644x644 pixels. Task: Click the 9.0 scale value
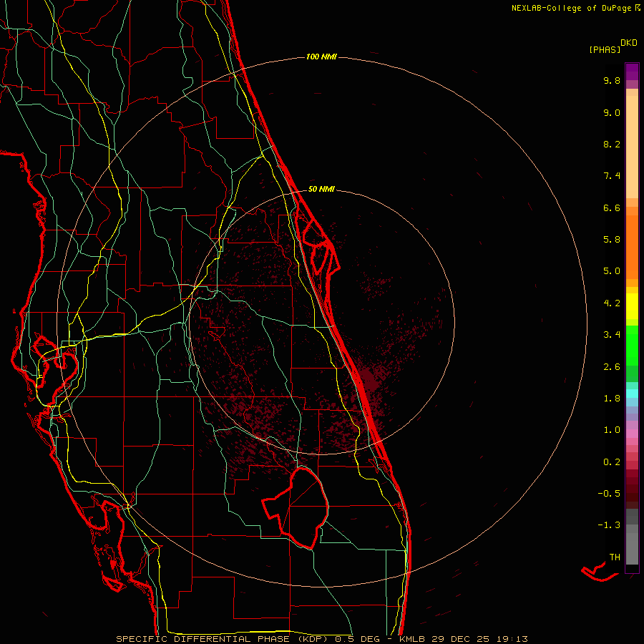pyautogui.click(x=612, y=112)
